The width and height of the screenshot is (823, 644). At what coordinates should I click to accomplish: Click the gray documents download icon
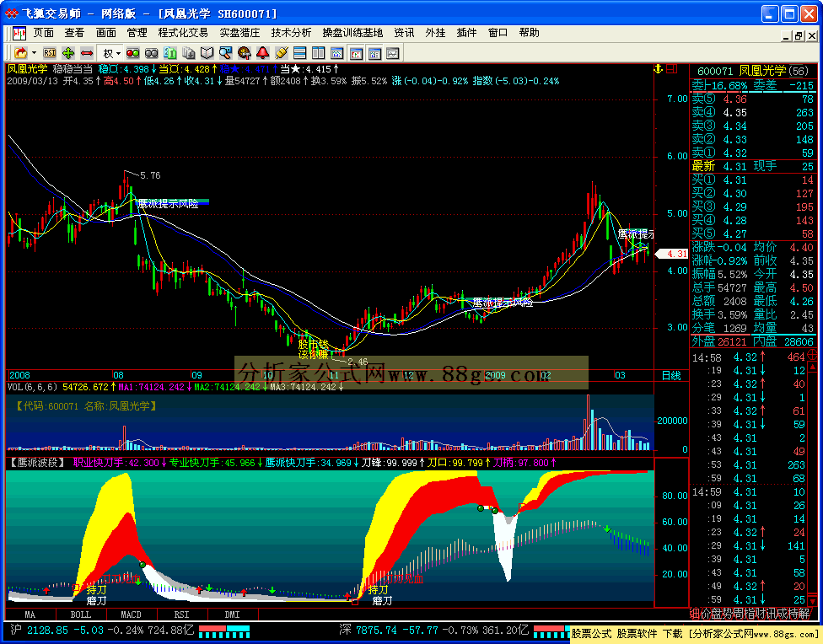pyautogui.click(x=188, y=52)
